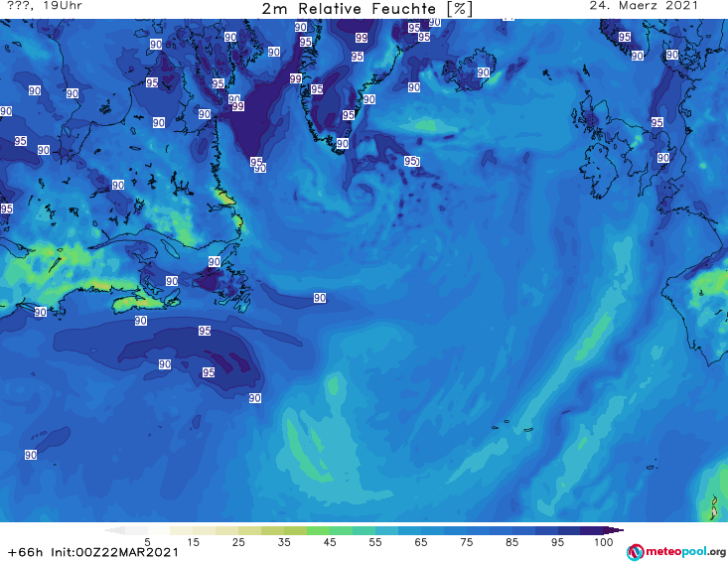Click legend value 75 on color bar
The image size is (728, 562).
466,542
